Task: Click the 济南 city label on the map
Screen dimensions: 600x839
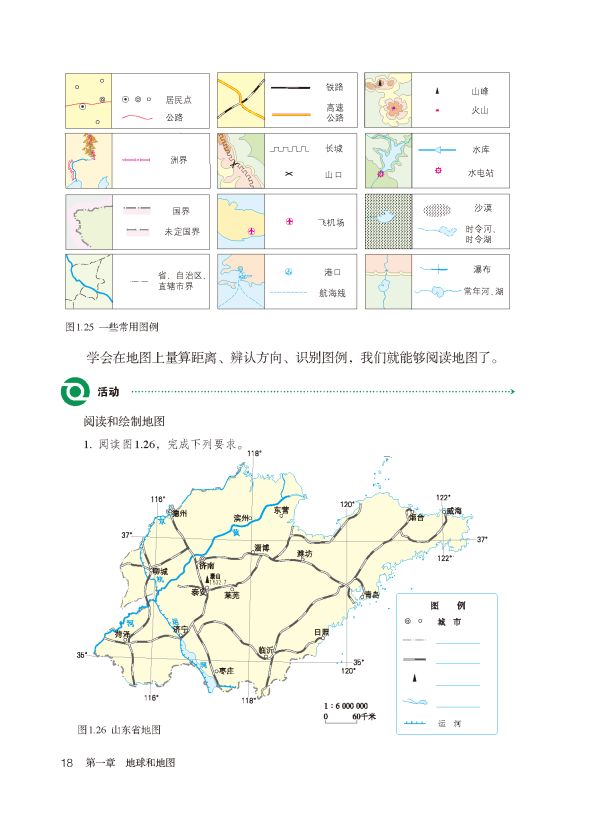Action: [x=207, y=565]
